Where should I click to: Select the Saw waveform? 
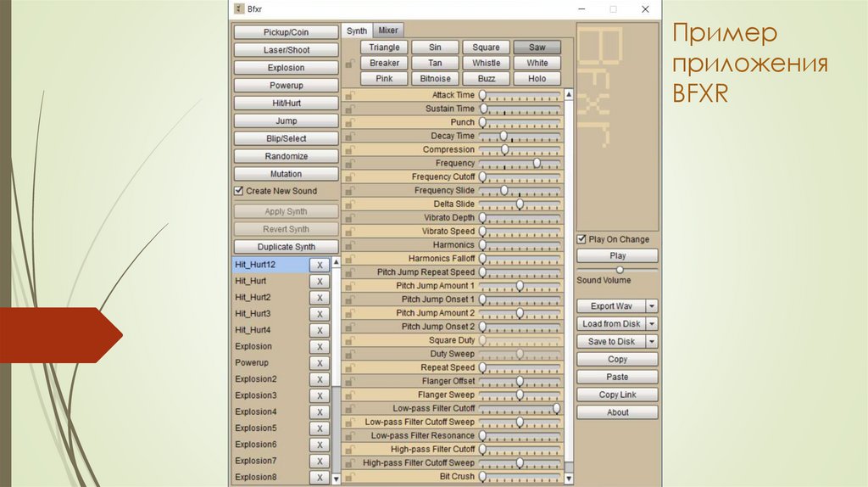point(537,48)
